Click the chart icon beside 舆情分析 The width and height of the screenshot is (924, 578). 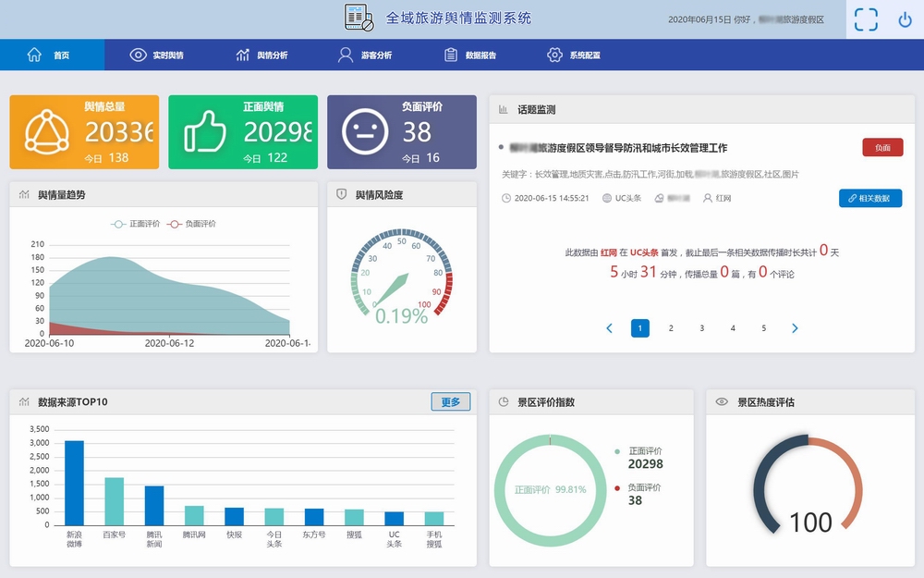pyautogui.click(x=242, y=55)
